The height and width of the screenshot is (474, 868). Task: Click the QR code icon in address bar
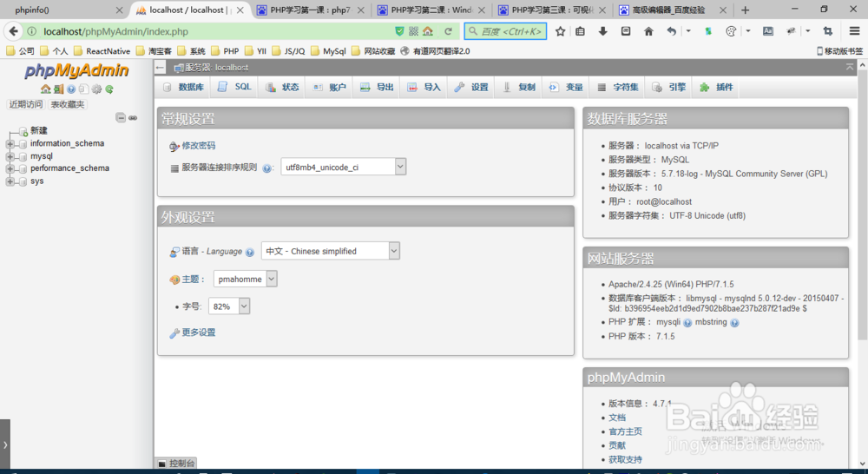pyautogui.click(x=413, y=31)
